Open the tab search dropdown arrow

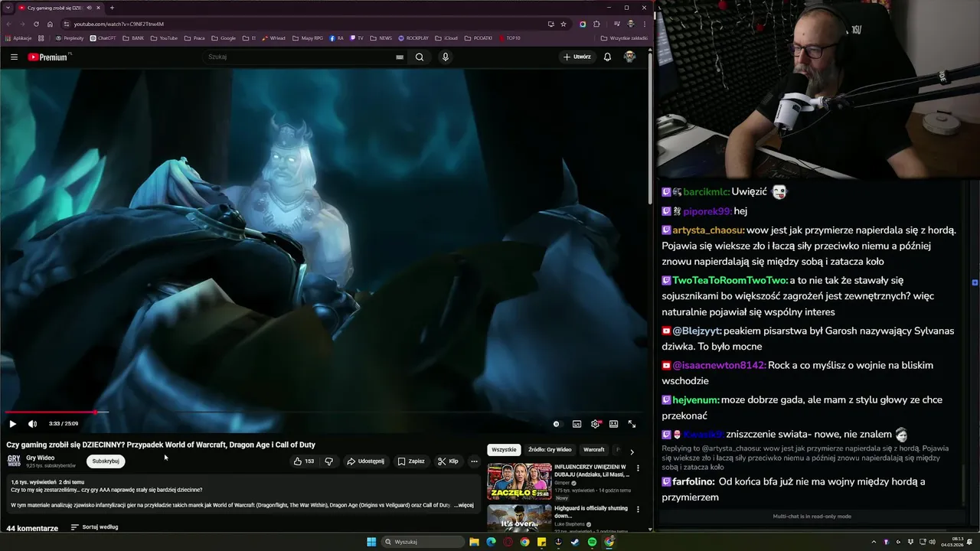[x=7, y=8]
